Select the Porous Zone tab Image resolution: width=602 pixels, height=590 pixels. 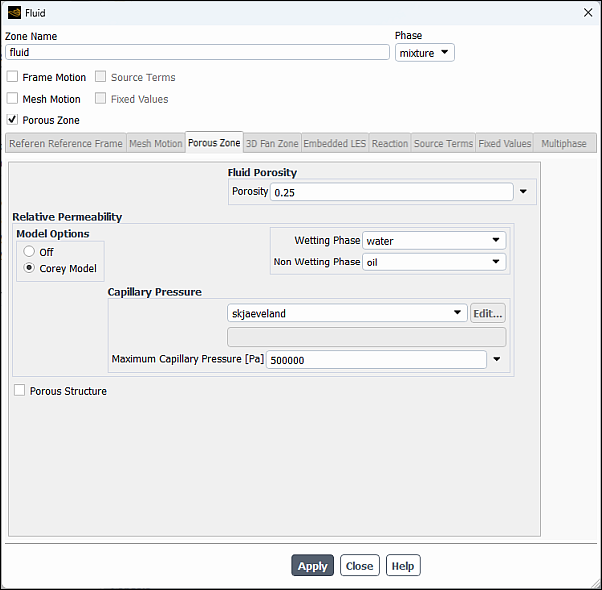tap(214, 143)
